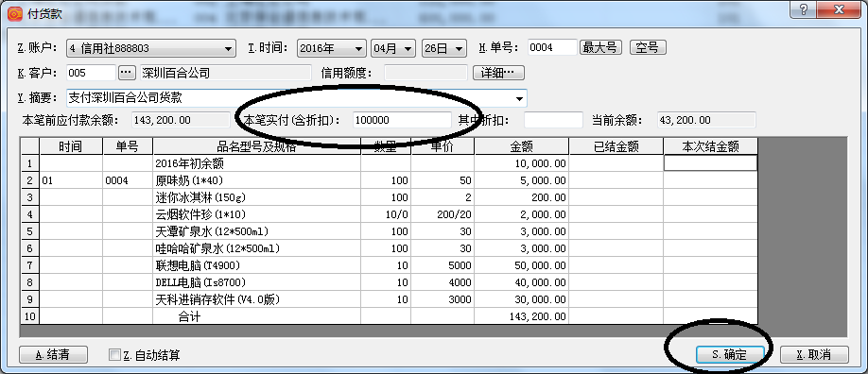
Task: Click the 金额 column header
Action: point(522,146)
